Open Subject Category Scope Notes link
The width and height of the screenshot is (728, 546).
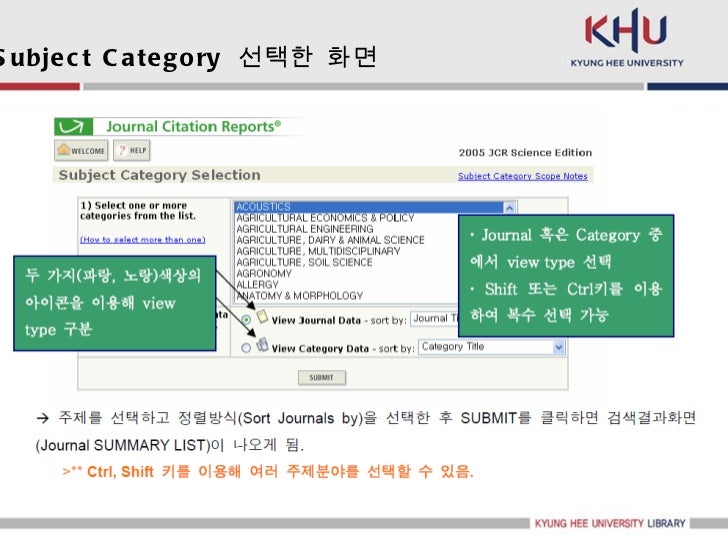point(522,176)
